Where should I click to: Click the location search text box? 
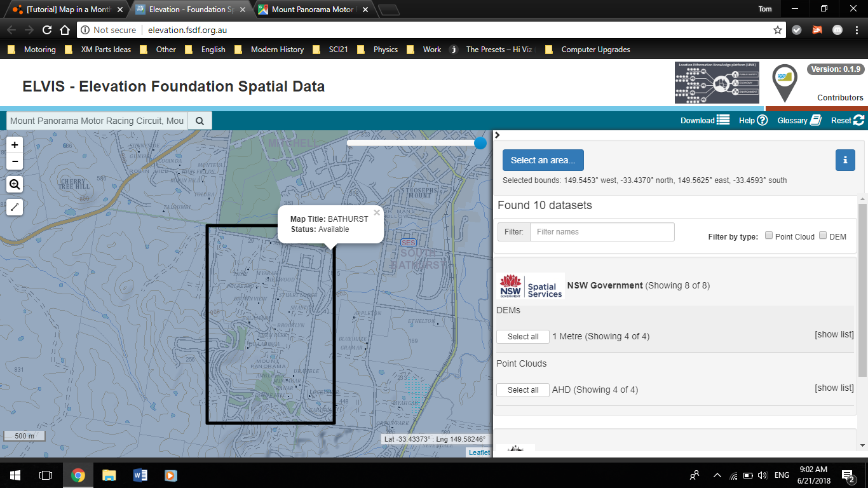tap(97, 121)
